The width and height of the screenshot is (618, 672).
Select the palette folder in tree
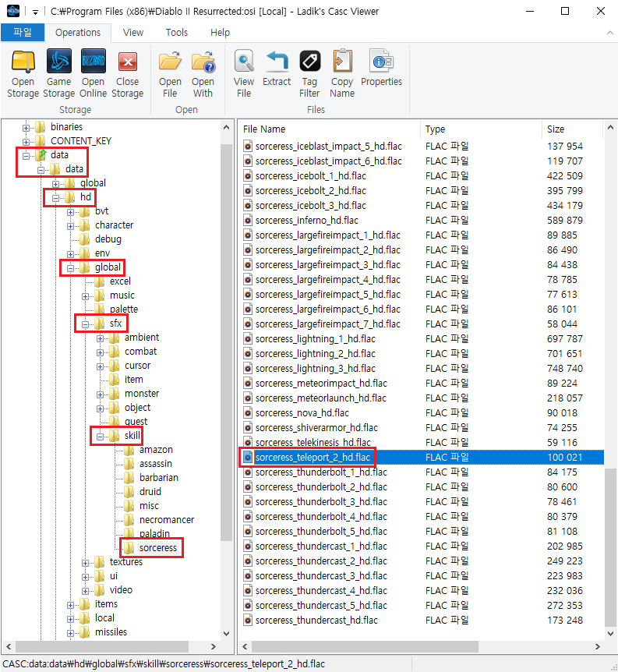pyautogui.click(x=124, y=309)
